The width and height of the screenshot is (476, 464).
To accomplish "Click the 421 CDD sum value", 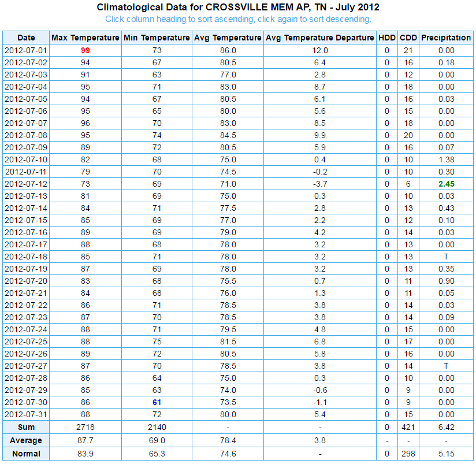I will [408, 427].
